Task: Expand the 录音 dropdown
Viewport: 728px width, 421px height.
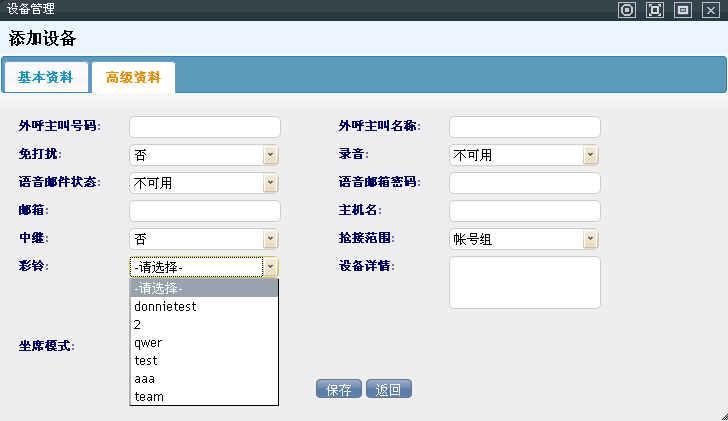Action: [590, 155]
